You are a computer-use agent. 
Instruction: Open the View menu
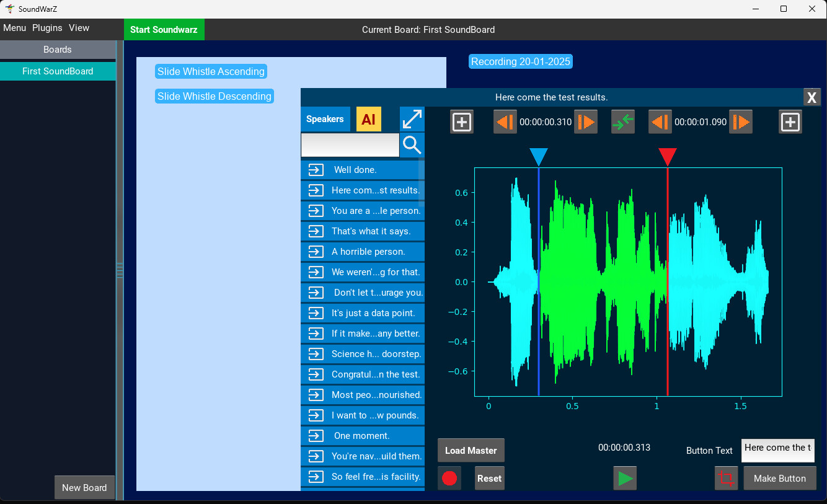coord(79,28)
